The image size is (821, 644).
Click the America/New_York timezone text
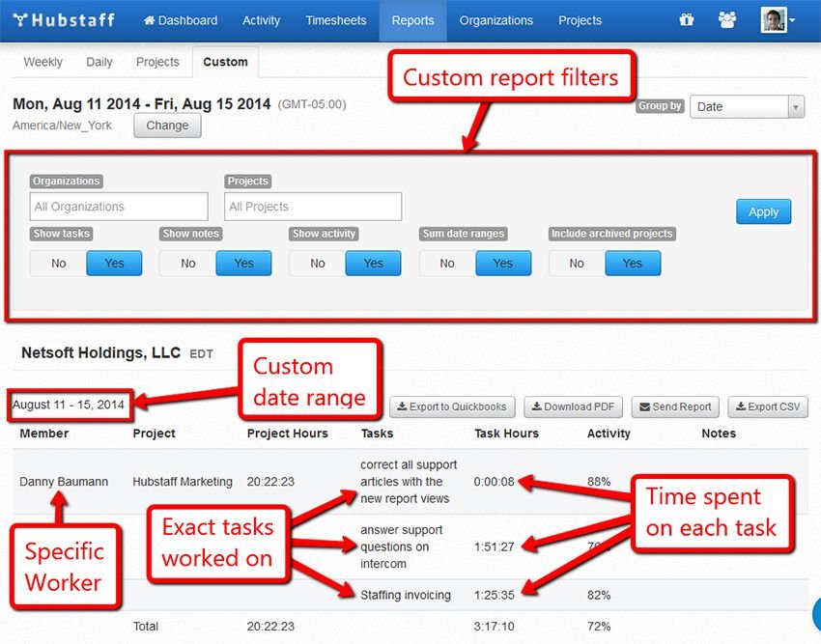[63, 126]
